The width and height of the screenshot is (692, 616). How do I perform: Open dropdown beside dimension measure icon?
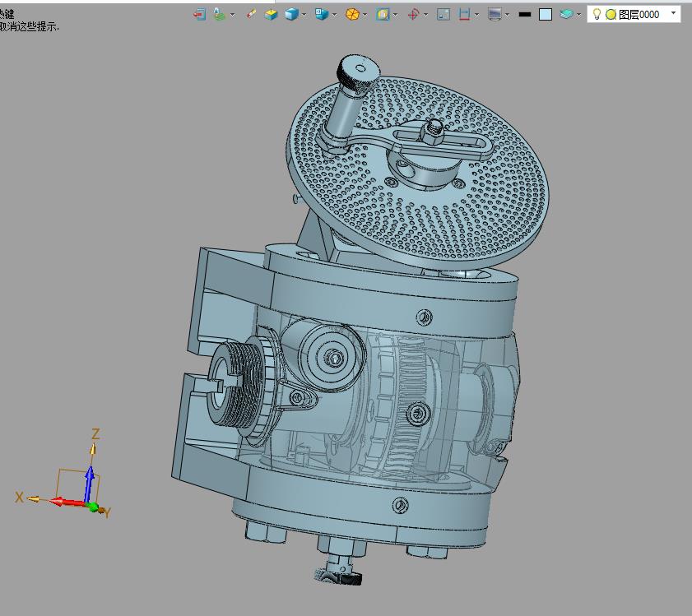476,15
